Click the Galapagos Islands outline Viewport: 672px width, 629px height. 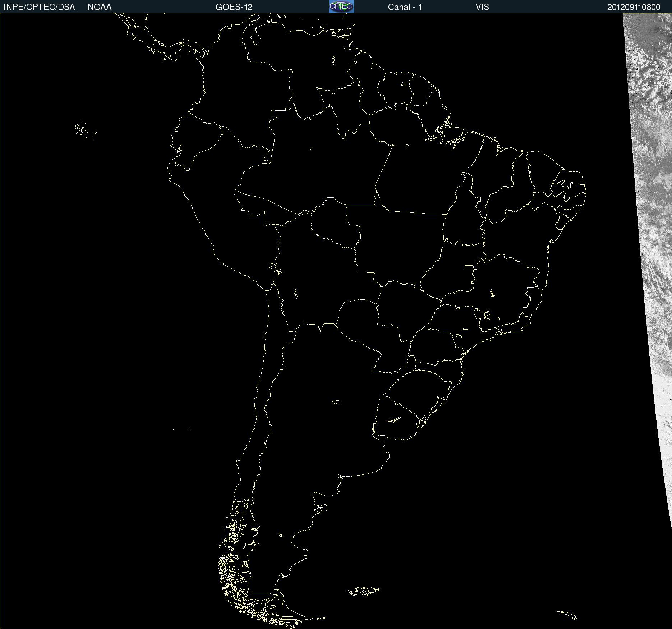pyautogui.click(x=86, y=129)
